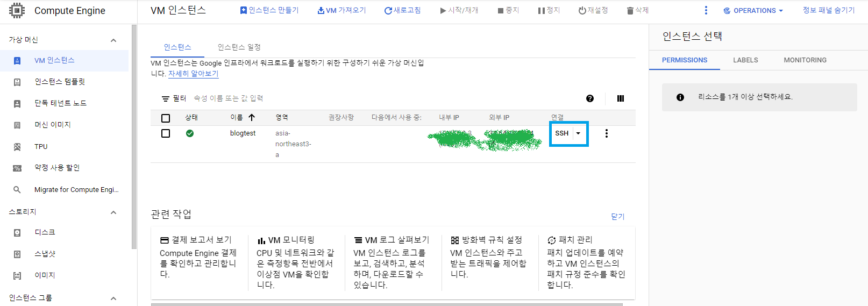Switch to 인스턴스 일정 tab
The image size is (868, 306).
tap(239, 47)
